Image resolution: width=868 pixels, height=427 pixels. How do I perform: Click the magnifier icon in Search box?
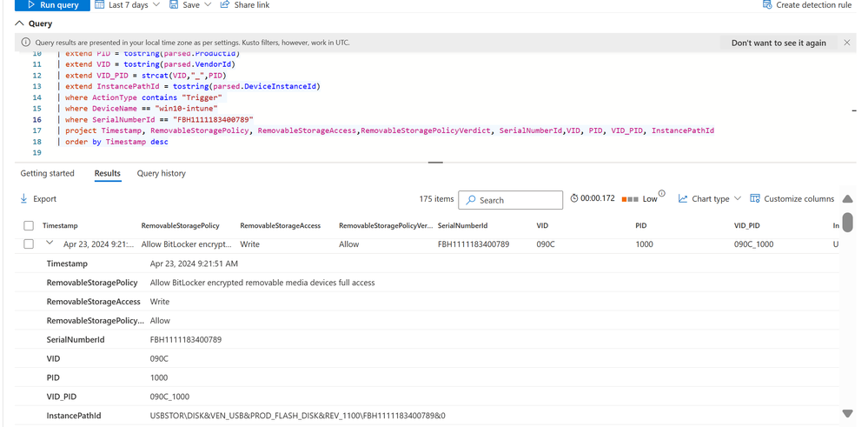coord(471,200)
